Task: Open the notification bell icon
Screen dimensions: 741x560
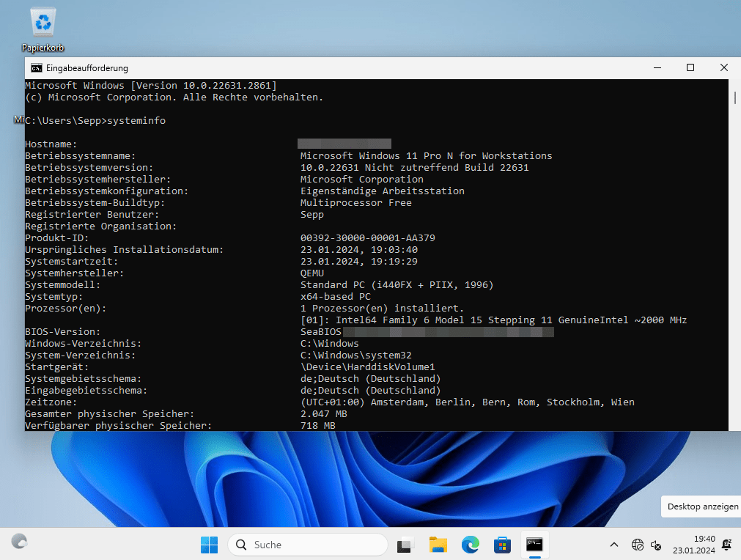Action: point(727,545)
